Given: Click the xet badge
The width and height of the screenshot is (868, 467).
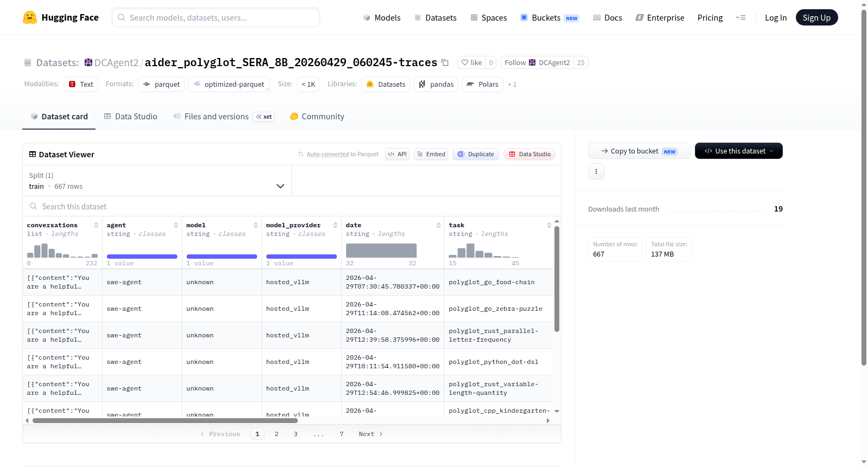Looking at the screenshot, I should point(264,117).
